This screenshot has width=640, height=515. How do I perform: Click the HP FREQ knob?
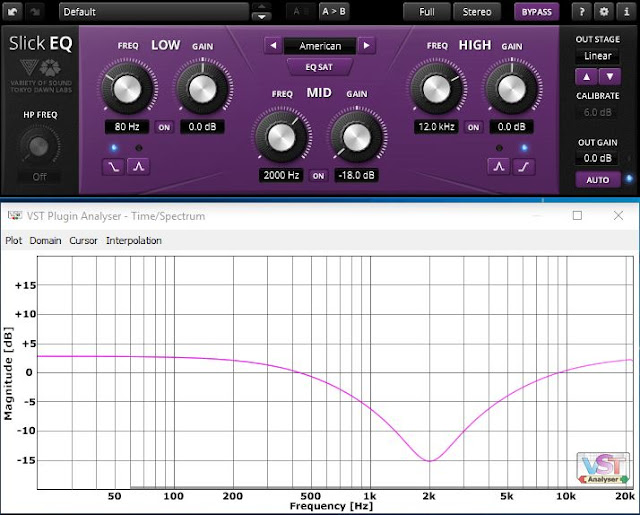(x=39, y=146)
